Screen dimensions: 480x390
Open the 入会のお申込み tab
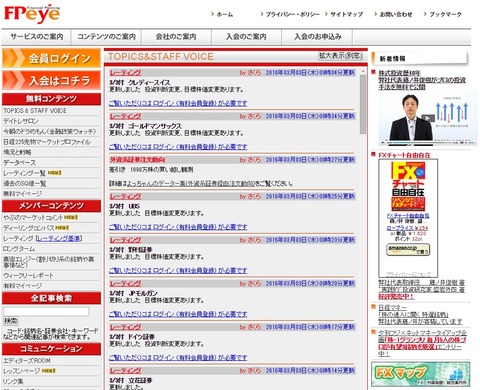(x=317, y=37)
